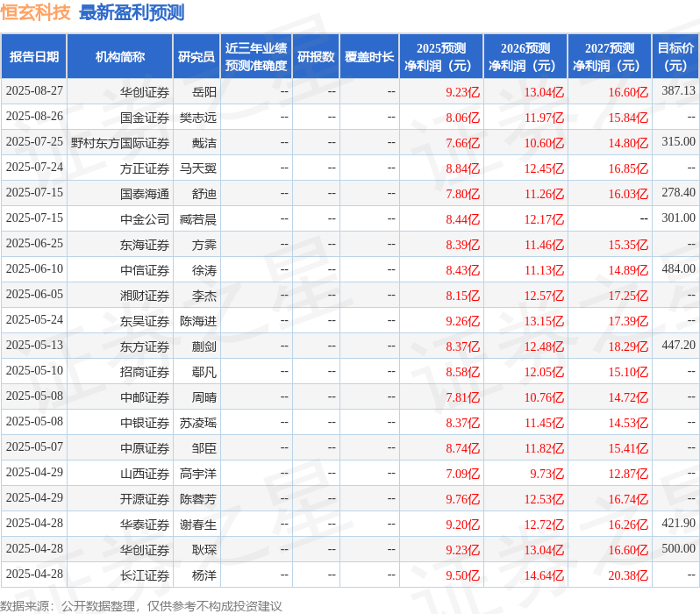Screen dimensions: 700x614
Task: Click target price 421.90
Action: coord(678,524)
